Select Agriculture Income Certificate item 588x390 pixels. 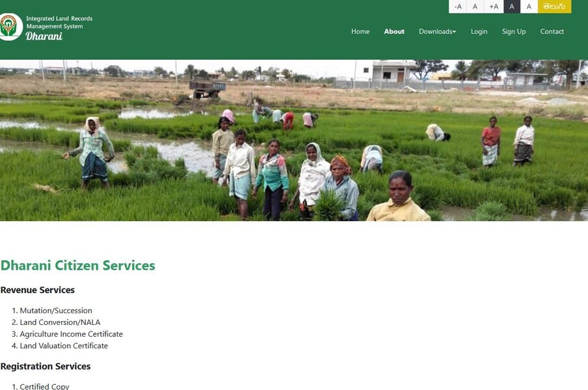tap(72, 334)
